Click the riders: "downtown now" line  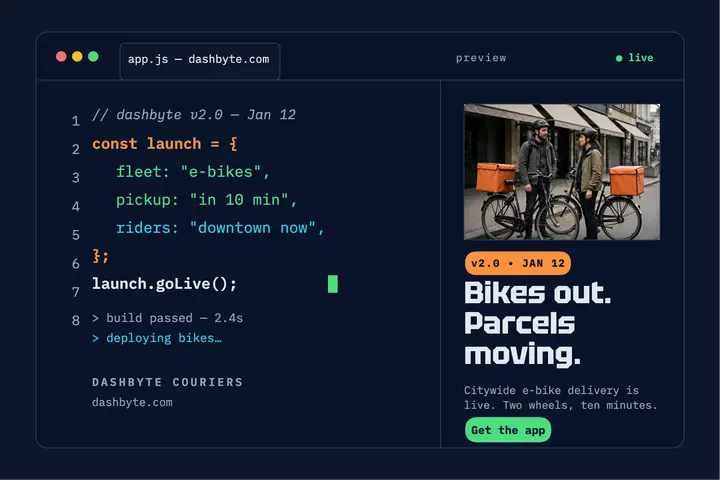220,228
